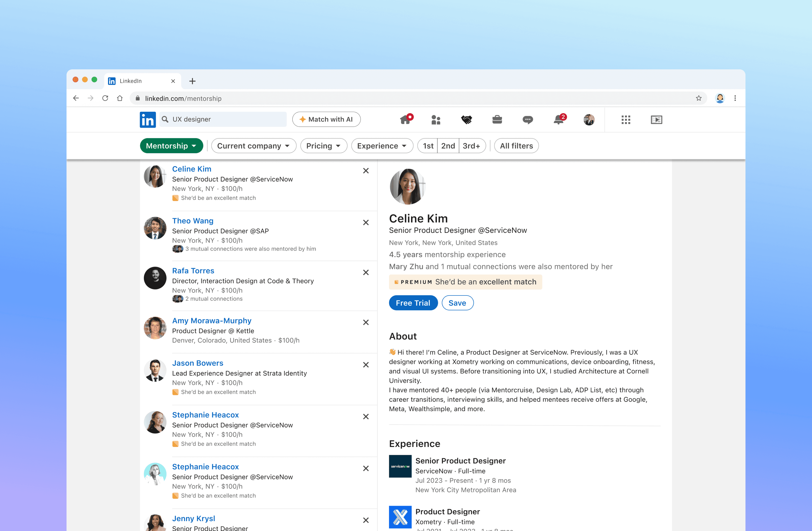Open the Learning video icon

[657, 120]
